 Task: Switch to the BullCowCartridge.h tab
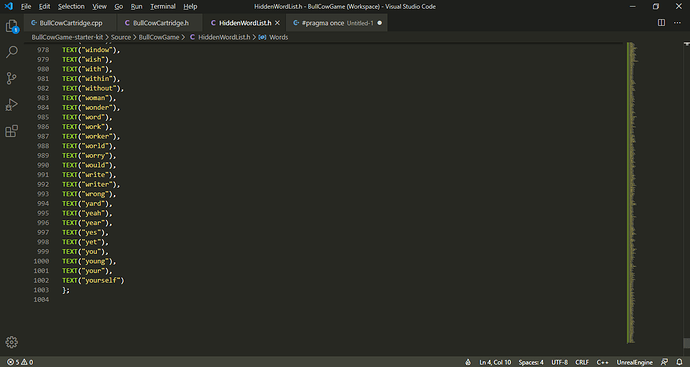[x=160, y=23]
